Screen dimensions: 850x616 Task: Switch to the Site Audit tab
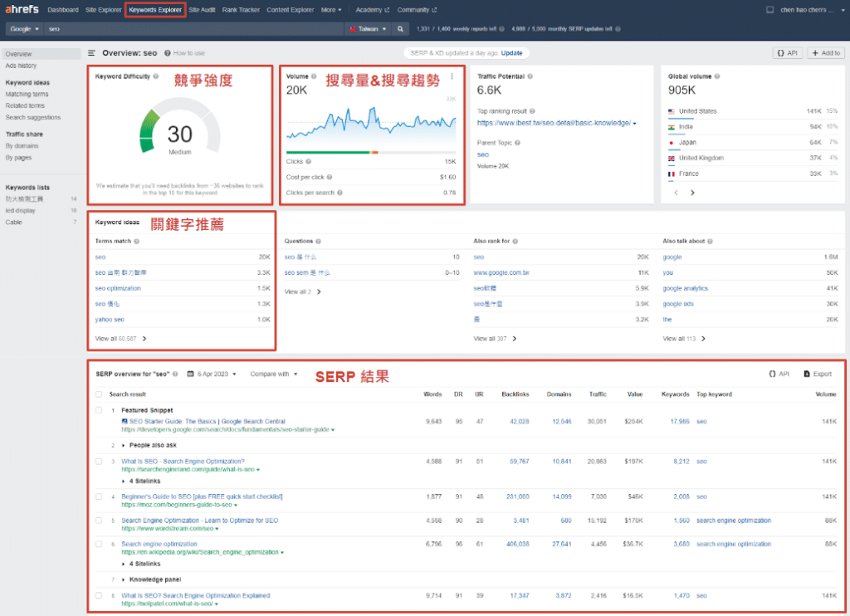coord(203,10)
